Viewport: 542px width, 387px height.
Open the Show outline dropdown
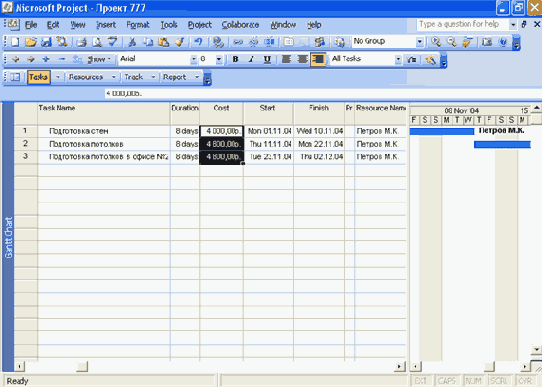pos(99,59)
